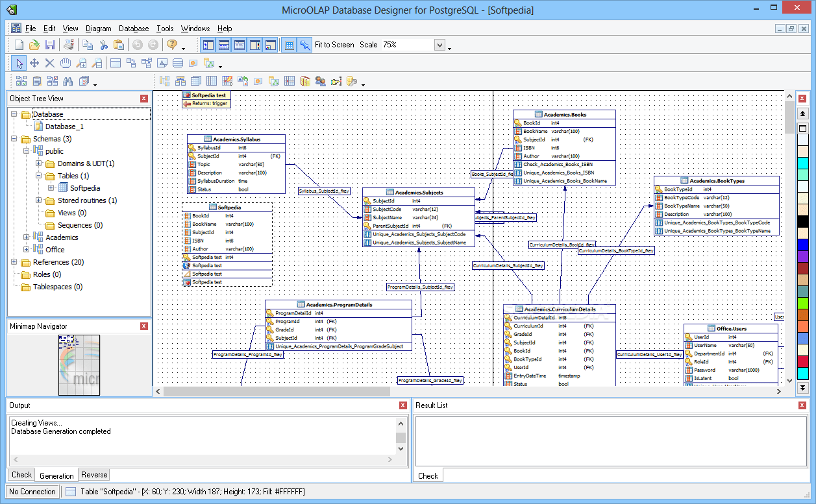The width and height of the screenshot is (816, 504).
Task: Expand the References (20) tree node
Action: tap(14, 262)
